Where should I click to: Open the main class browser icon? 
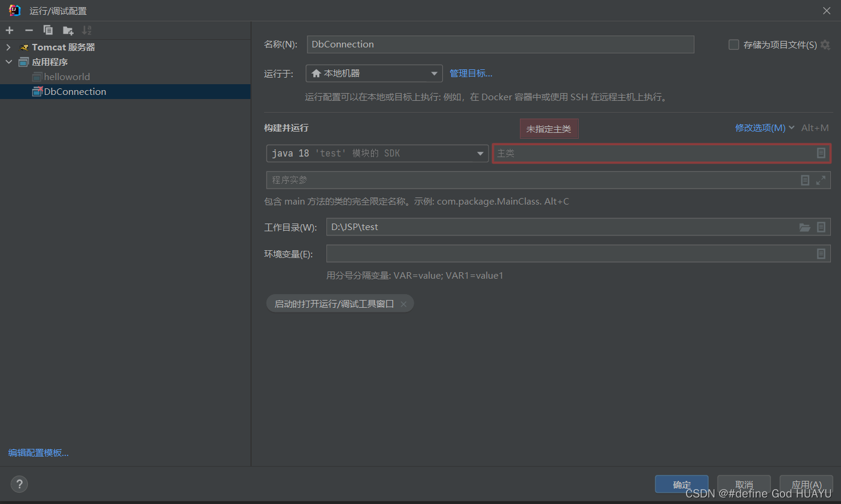tap(821, 153)
